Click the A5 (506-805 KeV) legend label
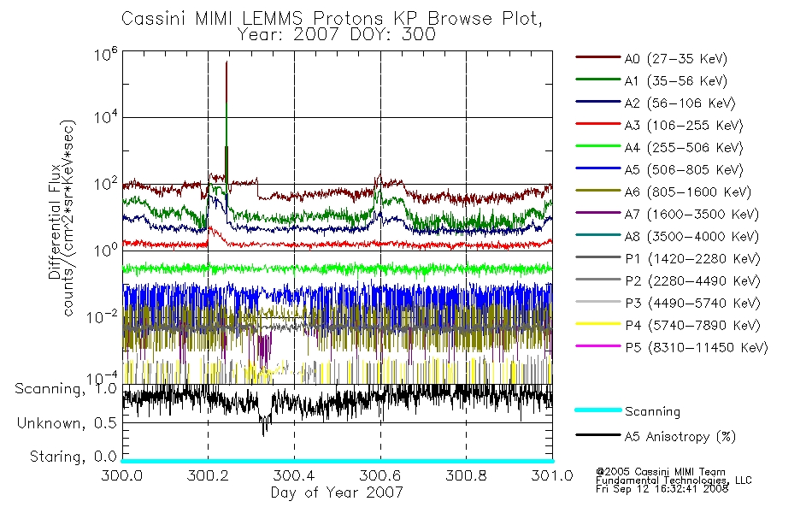Viewport: 812px width, 513px height. tap(684, 170)
